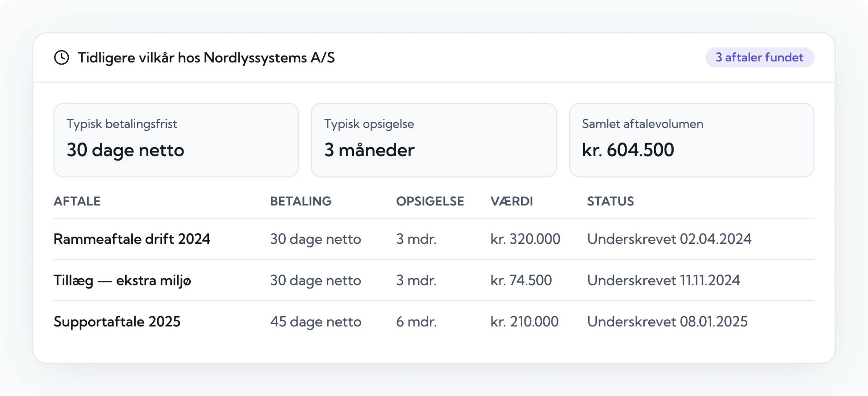Click the VÆRDI column header
The width and height of the screenshot is (868, 396).
tap(512, 201)
